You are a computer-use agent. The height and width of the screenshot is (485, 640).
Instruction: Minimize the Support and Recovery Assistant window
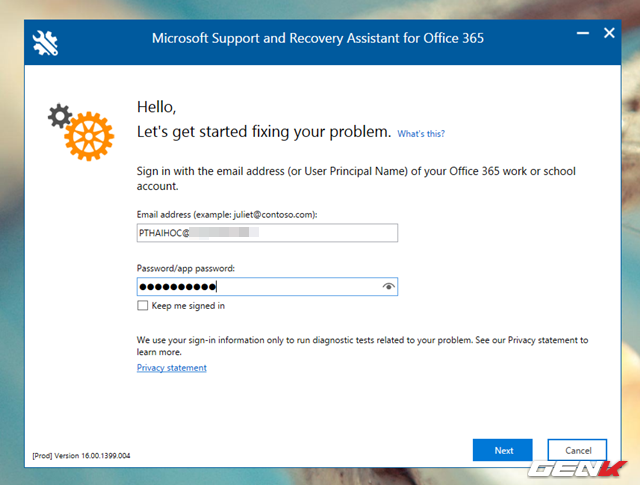[583, 33]
